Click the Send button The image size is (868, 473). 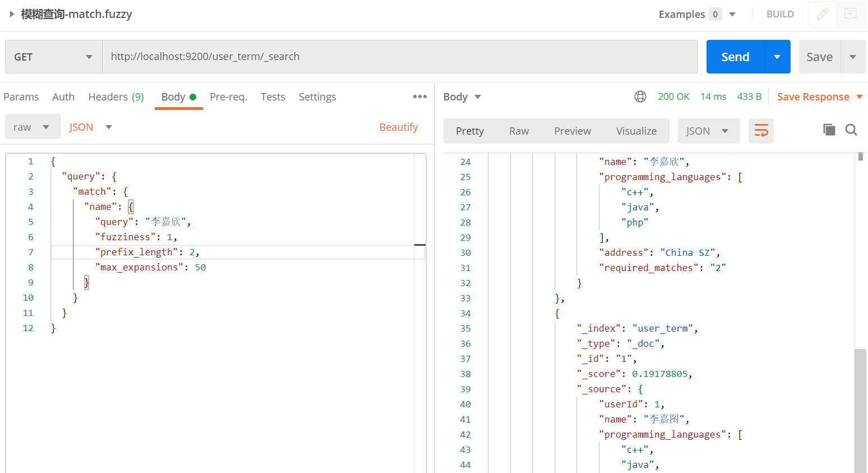pos(736,57)
